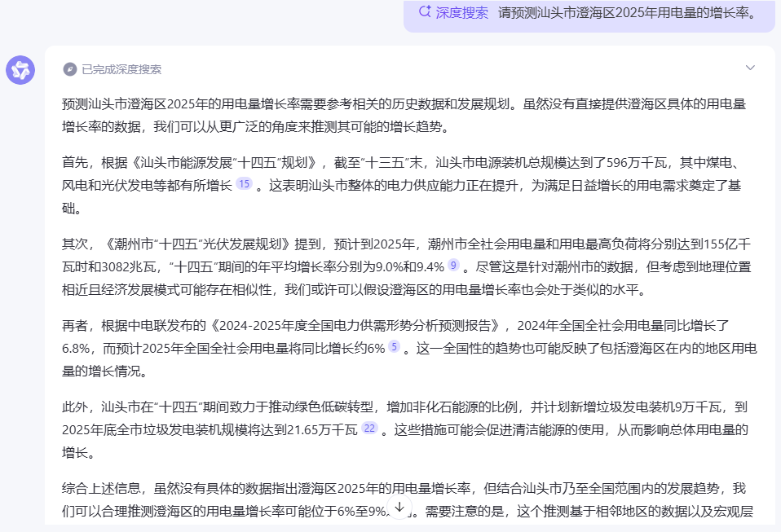The width and height of the screenshot is (781, 532).
Task: Click the purple assistant avatar icon
Action: 20,70
